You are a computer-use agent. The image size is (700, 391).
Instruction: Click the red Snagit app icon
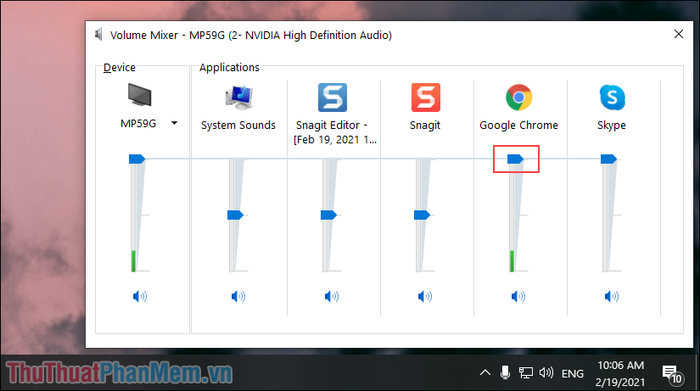[425, 97]
